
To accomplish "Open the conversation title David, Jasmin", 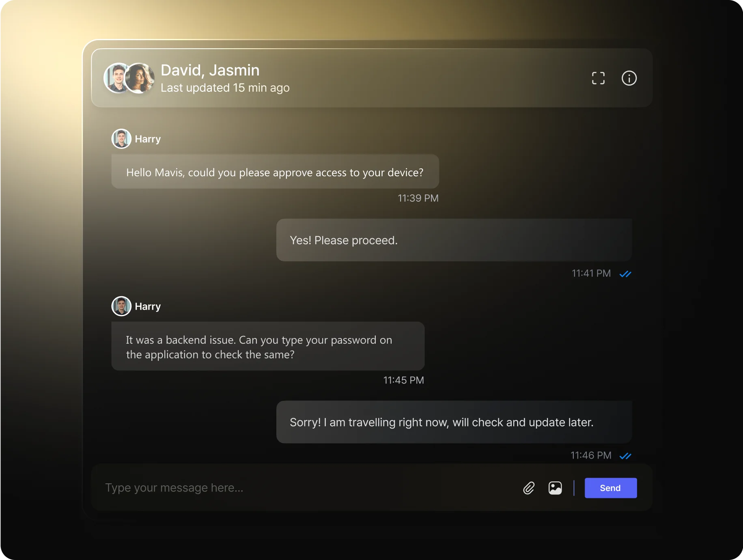I will pyautogui.click(x=210, y=70).
